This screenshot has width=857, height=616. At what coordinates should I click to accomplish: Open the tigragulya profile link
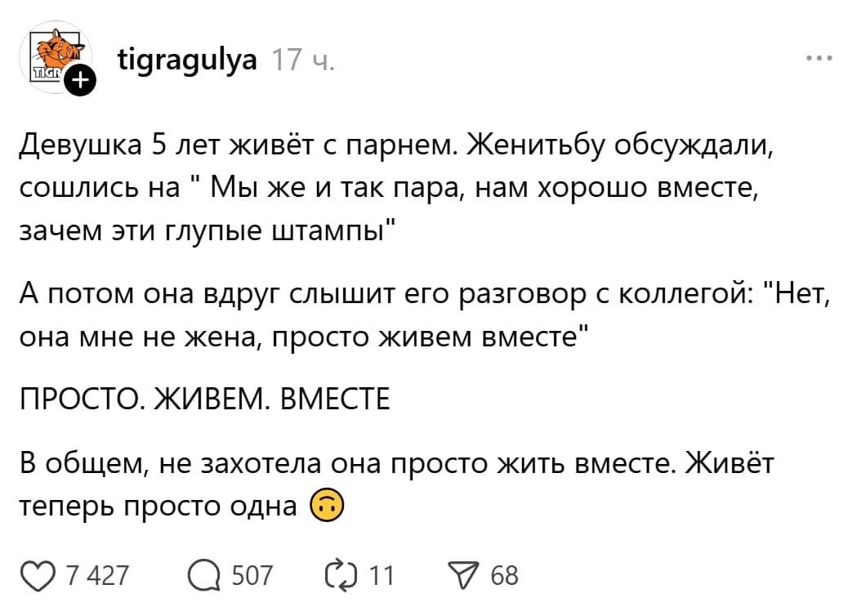pyautogui.click(x=187, y=58)
